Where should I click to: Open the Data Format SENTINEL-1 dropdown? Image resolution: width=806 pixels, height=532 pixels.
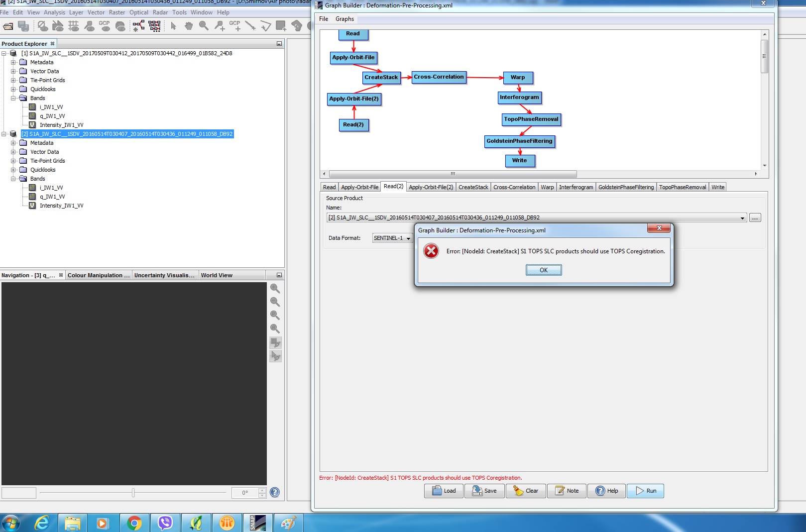pyautogui.click(x=408, y=238)
